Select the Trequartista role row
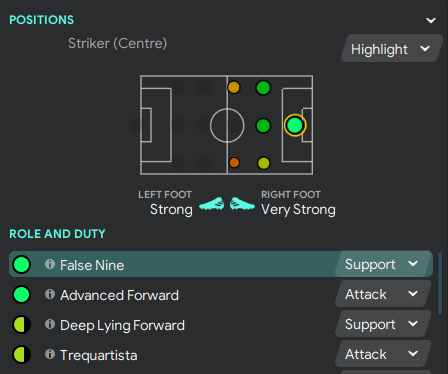The height and width of the screenshot is (374, 448). [220, 354]
